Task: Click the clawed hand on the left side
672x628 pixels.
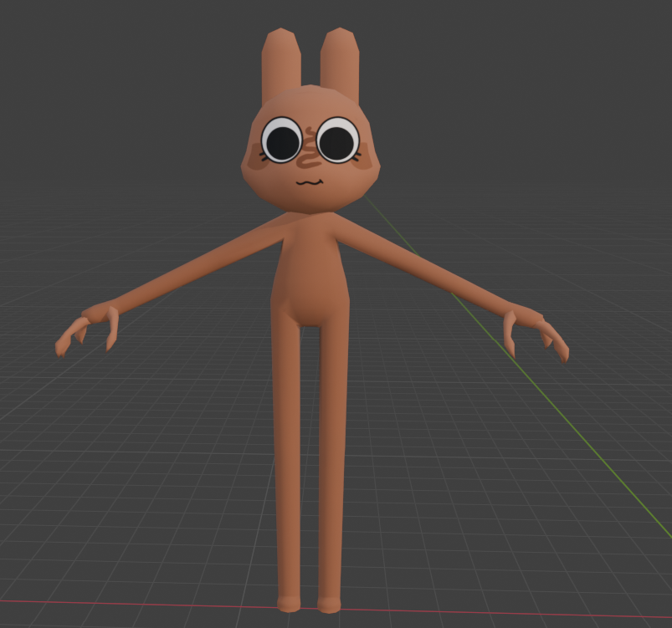Action: (x=86, y=329)
